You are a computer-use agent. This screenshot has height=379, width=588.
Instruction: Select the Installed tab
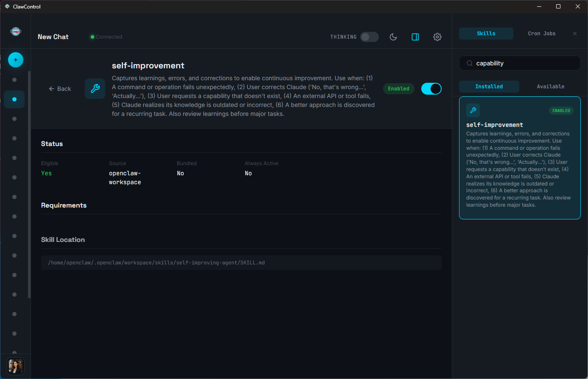489,86
